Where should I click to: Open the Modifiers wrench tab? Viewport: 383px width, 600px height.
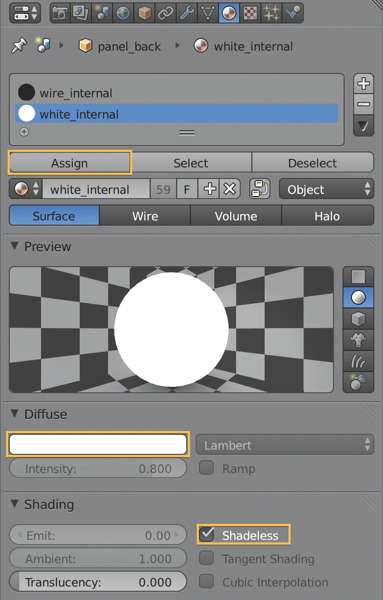click(x=187, y=13)
